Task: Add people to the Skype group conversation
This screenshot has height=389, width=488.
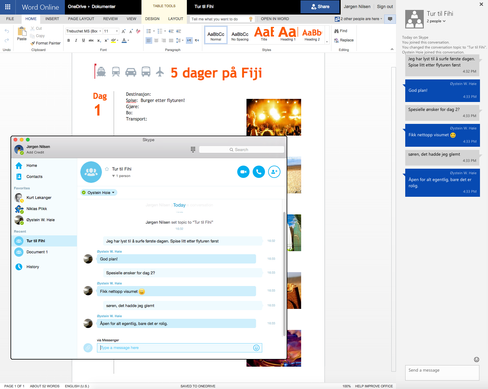Action: click(274, 172)
